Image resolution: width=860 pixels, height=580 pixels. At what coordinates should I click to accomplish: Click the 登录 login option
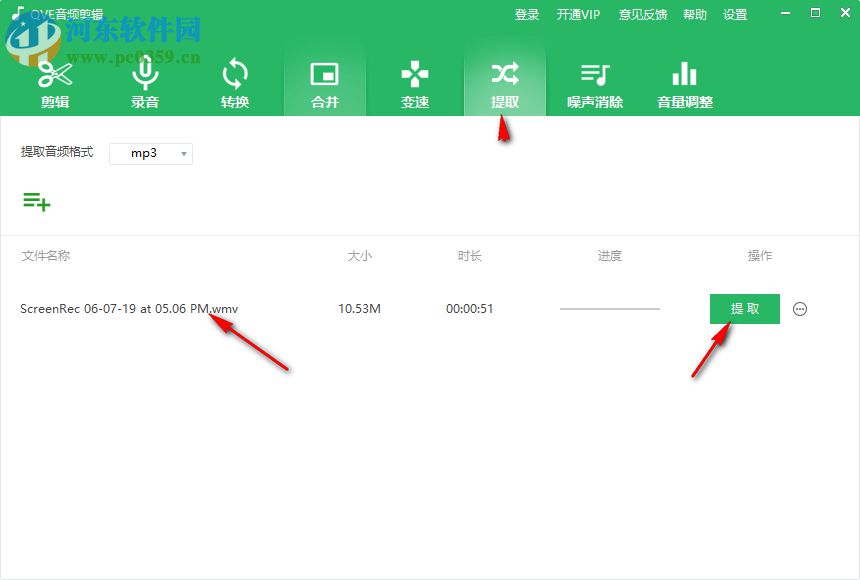pos(526,14)
